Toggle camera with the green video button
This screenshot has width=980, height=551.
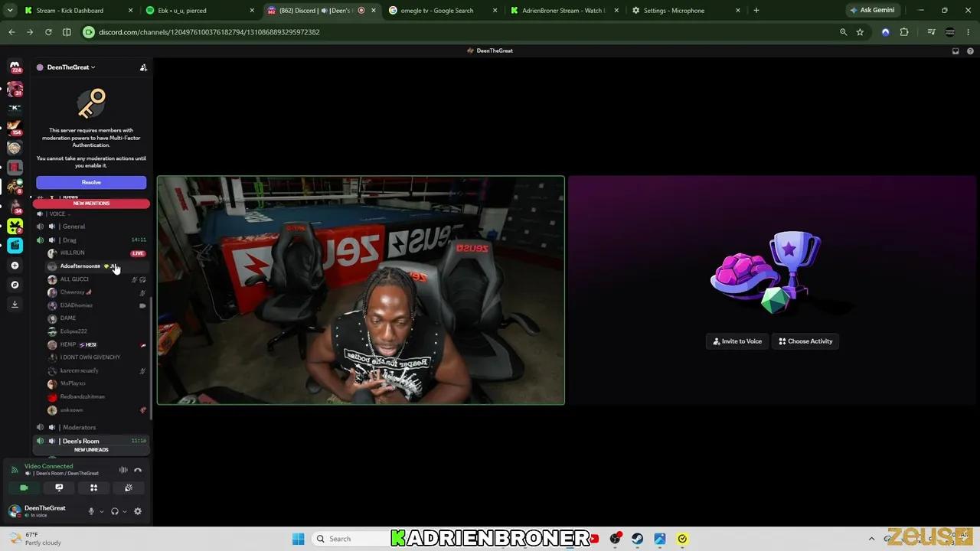(24, 487)
